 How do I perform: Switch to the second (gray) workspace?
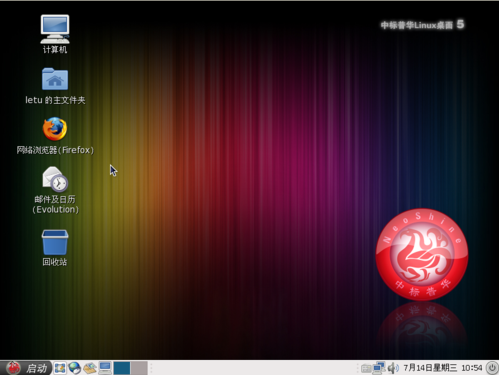point(139,368)
